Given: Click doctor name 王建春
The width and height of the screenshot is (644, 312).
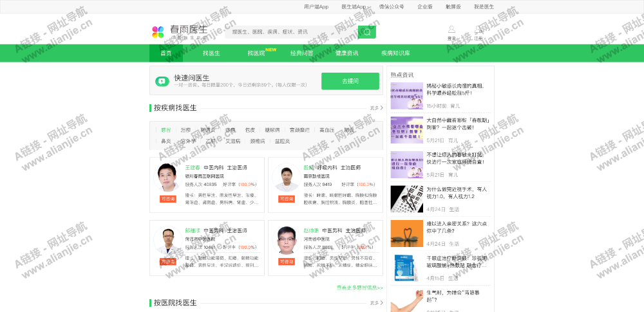Looking at the screenshot, I should point(193,168).
